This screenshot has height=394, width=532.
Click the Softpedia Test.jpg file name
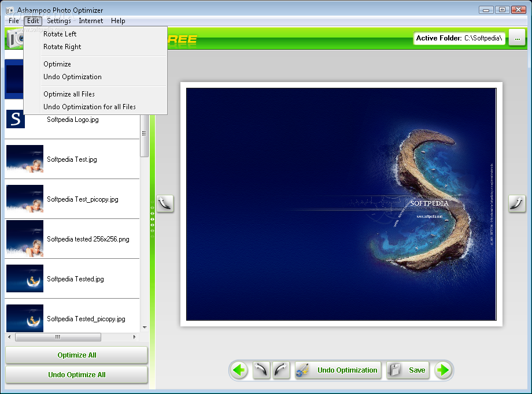(72, 159)
